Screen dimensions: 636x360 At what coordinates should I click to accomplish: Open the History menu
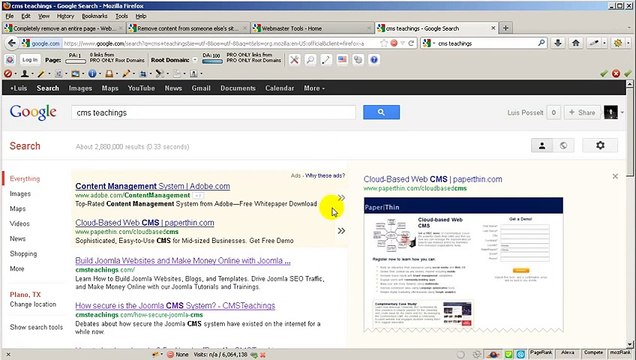[x=65, y=16]
